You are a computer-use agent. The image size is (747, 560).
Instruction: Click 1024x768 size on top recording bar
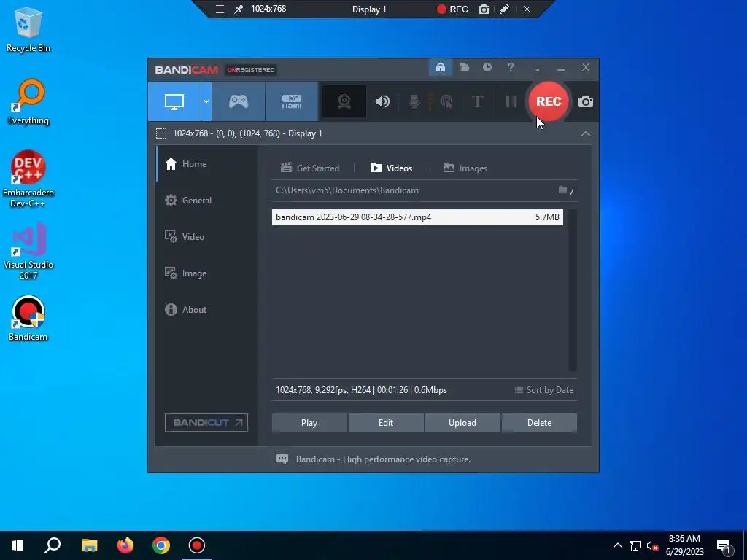[268, 9]
